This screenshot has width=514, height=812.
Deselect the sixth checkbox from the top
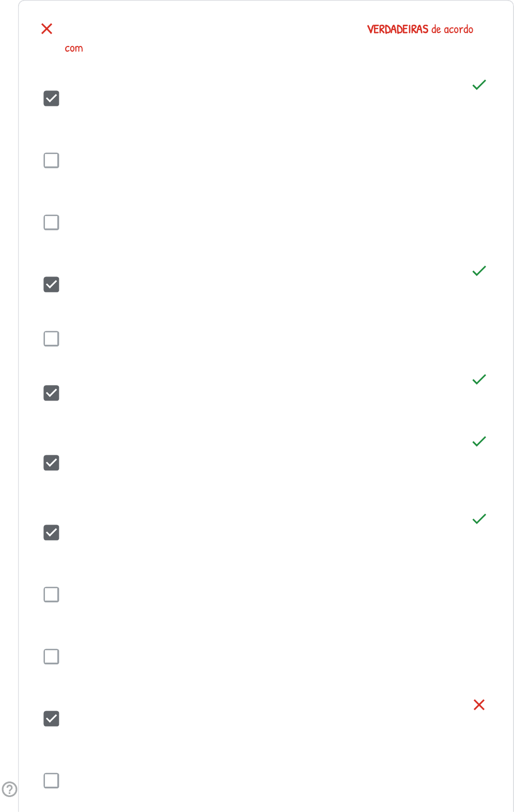(51, 393)
